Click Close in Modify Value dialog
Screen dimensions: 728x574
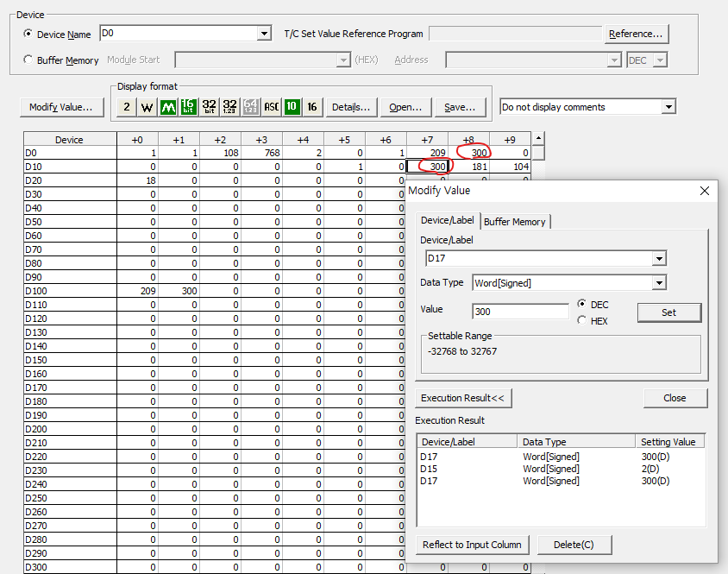coord(675,398)
